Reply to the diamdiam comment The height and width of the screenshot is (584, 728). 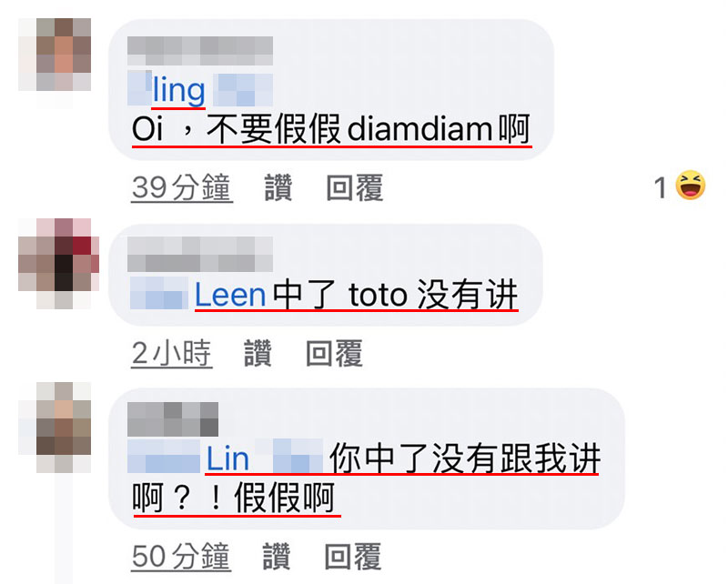(355, 187)
